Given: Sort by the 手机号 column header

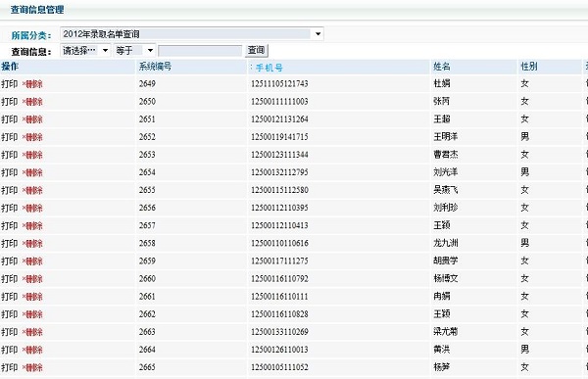Looking at the screenshot, I should 269,68.
